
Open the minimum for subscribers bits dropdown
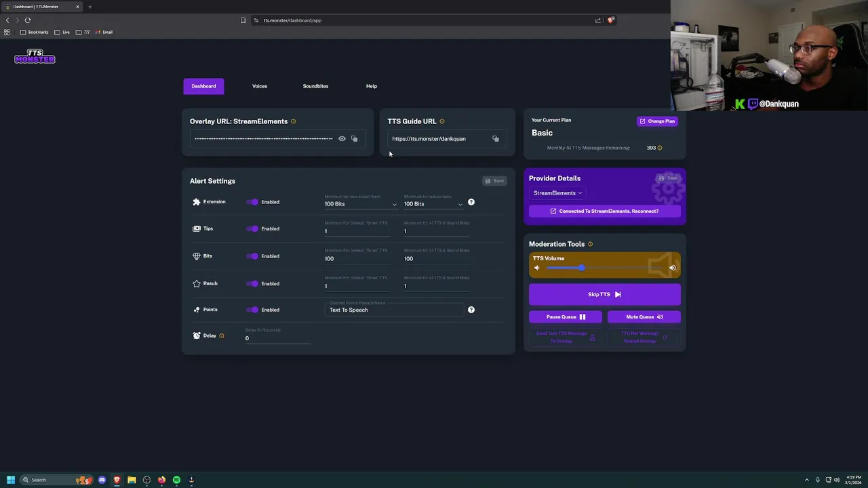point(433,204)
